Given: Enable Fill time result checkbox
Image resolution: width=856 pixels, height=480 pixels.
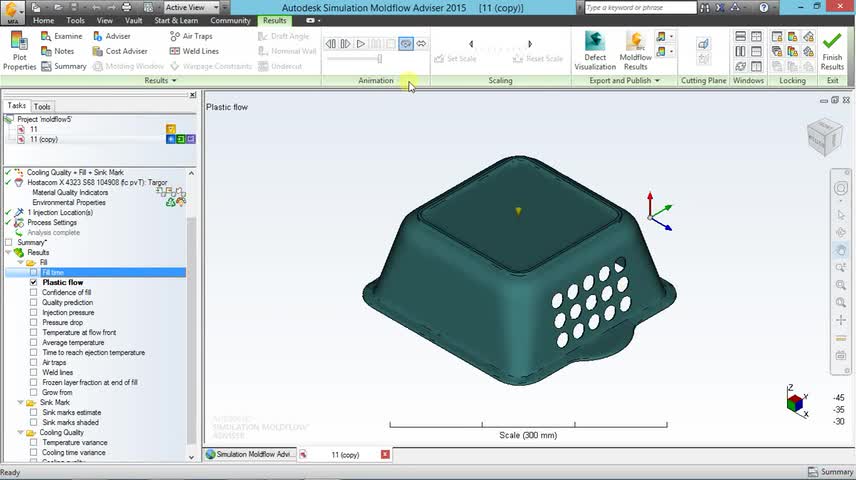Looking at the screenshot, I should (34, 272).
